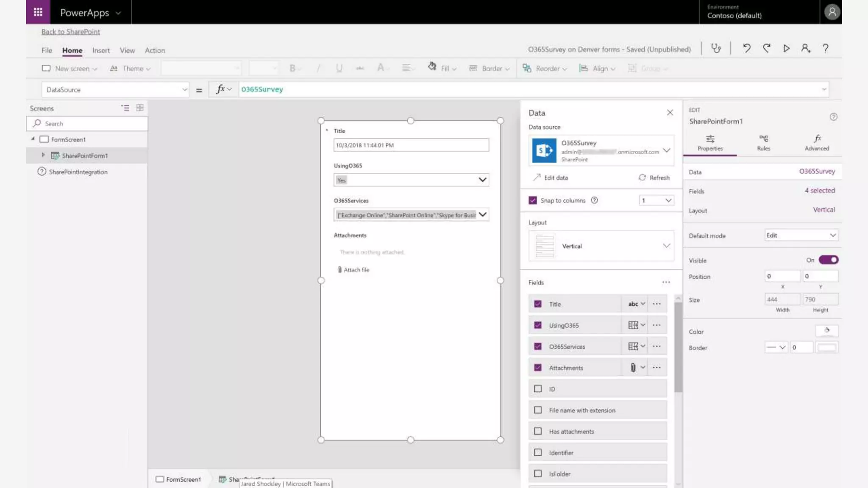This screenshot has height=488, width=868.
Task: Click the Refresh data source button
Action: 654,177
